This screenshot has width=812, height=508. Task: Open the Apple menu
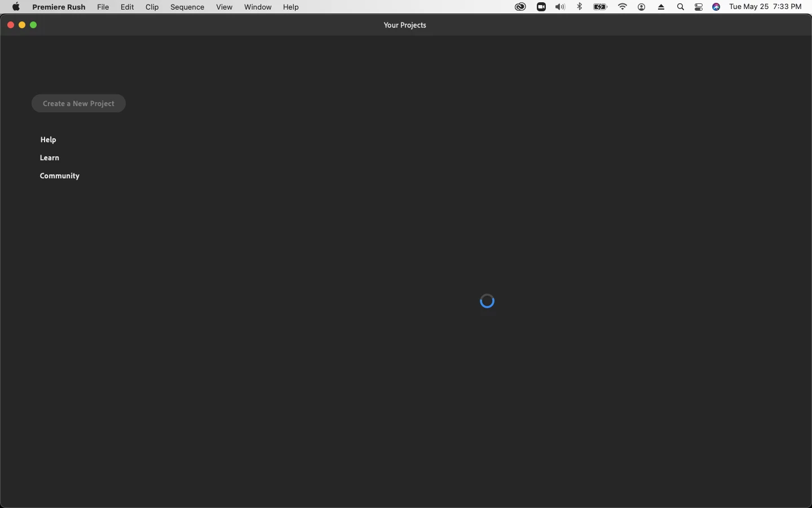click(x=16, y=7)
